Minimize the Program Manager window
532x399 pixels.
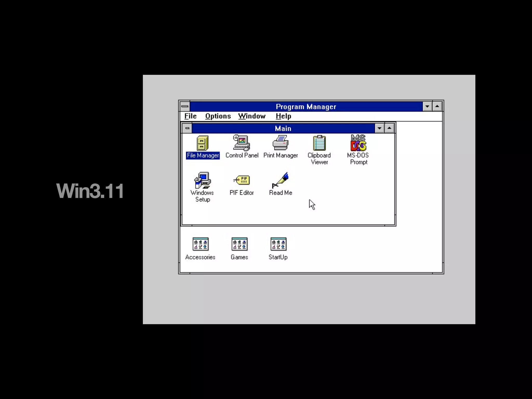(x=427, y=106)
